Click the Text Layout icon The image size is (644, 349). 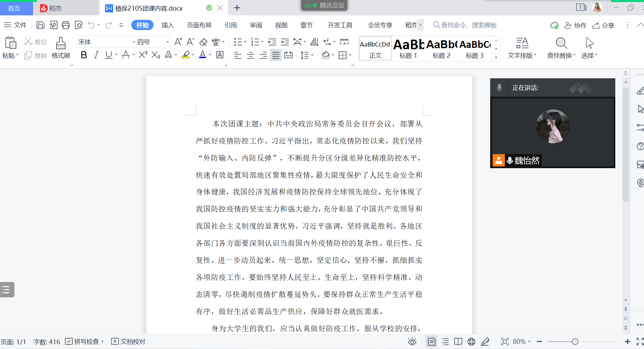(x=522, y=43)
